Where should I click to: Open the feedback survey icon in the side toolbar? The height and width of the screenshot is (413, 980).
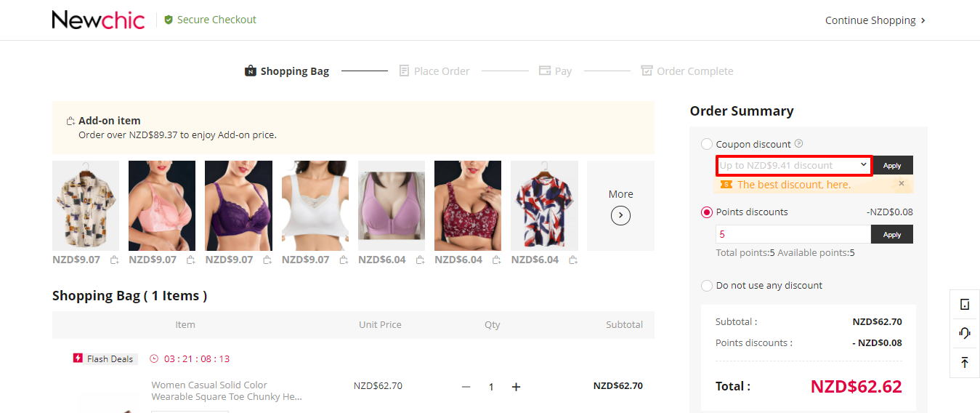coord(965,305)
